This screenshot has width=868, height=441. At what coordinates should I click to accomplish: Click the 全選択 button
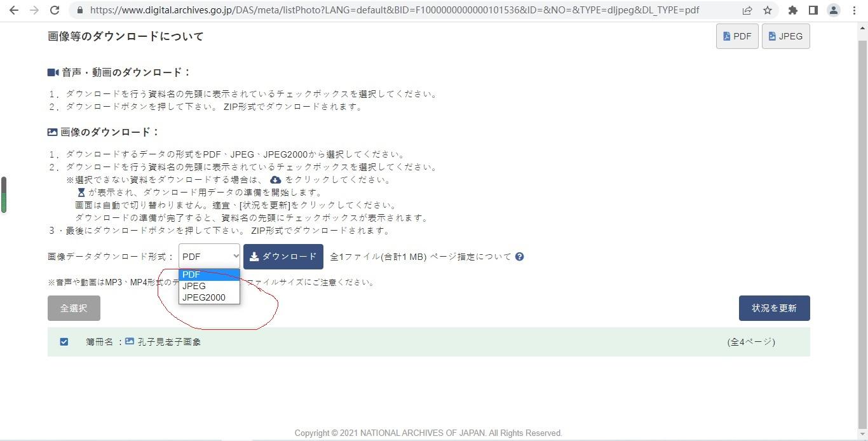(x=74, y=308)
